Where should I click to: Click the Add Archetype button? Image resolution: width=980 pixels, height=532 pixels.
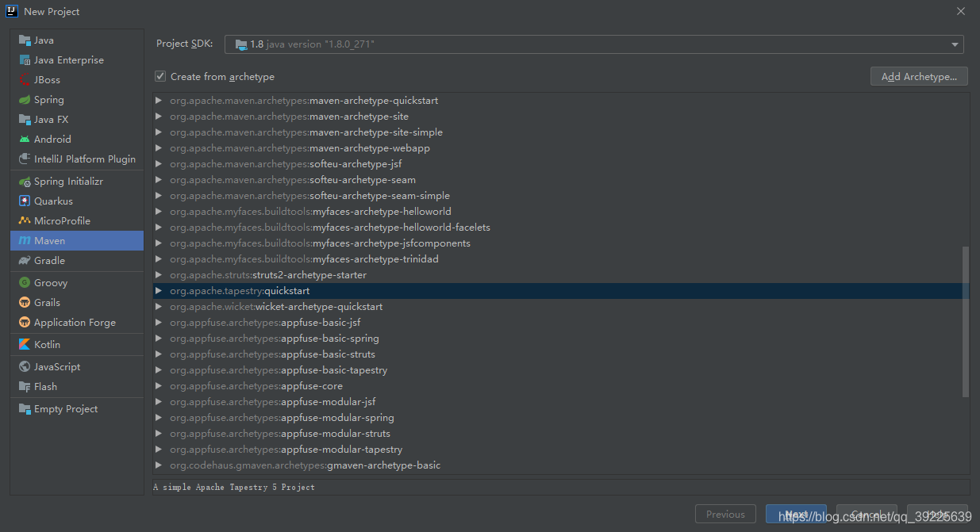[919, 76]
